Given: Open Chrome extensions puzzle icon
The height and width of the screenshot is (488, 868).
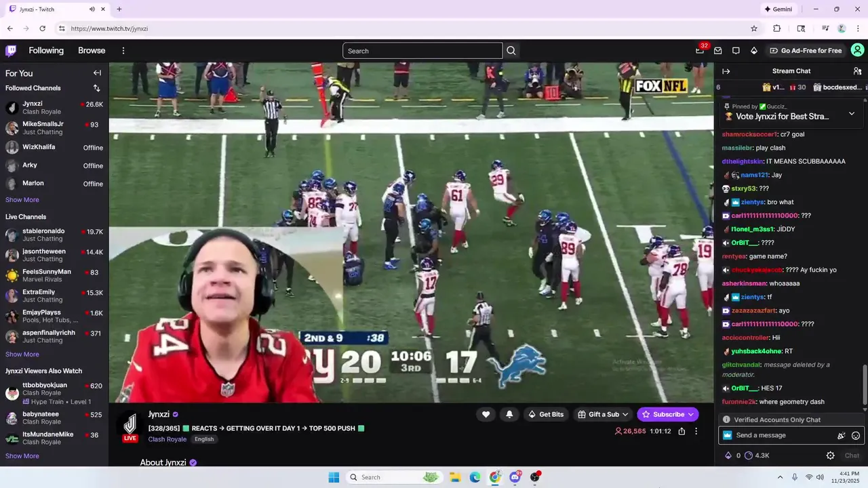Looking at the screenshot, I should [777, 28].
